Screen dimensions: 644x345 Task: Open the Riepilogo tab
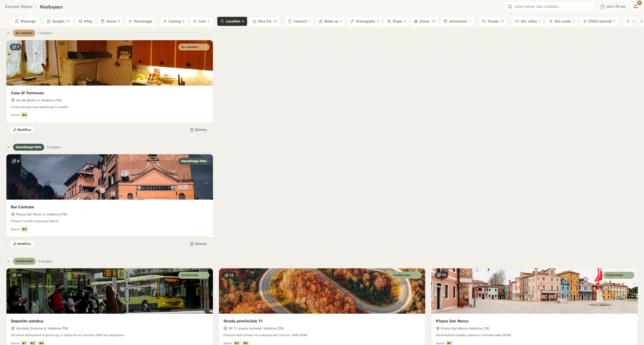pyautogui.click(x=25, y=21)
